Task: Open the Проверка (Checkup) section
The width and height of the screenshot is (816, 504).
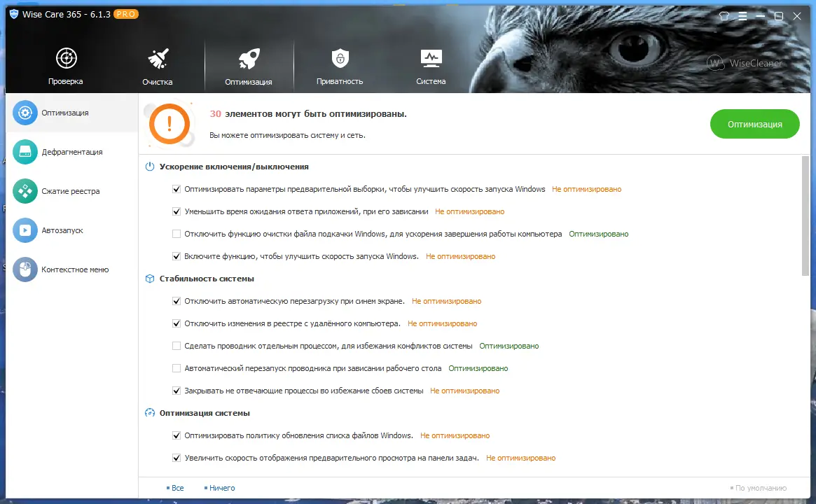Action: pyautogui.click(x=66, y=66)
